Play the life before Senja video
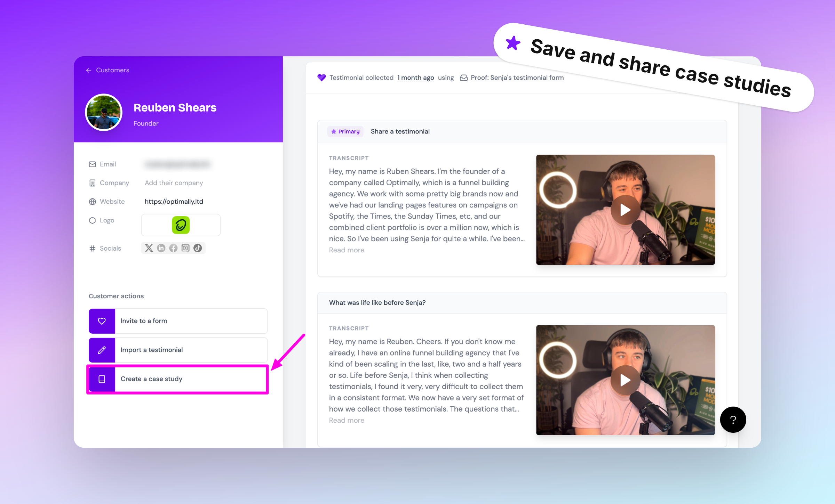 pos(625,380)
